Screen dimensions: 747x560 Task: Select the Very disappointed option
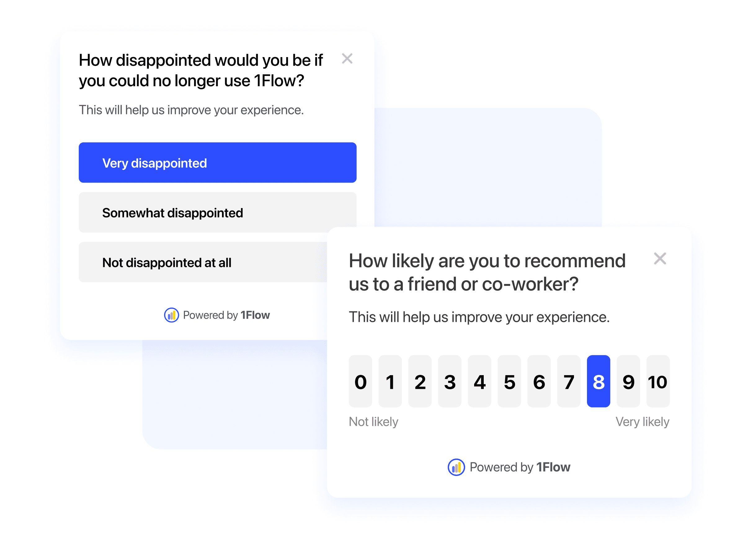217,162
